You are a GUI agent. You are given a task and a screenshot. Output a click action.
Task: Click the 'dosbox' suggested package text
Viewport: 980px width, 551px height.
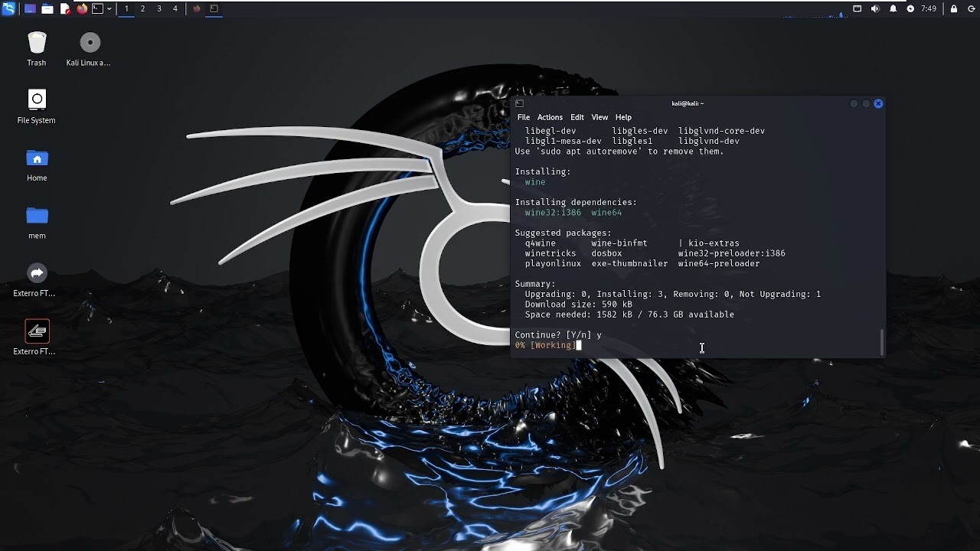(x=606, y=253)
